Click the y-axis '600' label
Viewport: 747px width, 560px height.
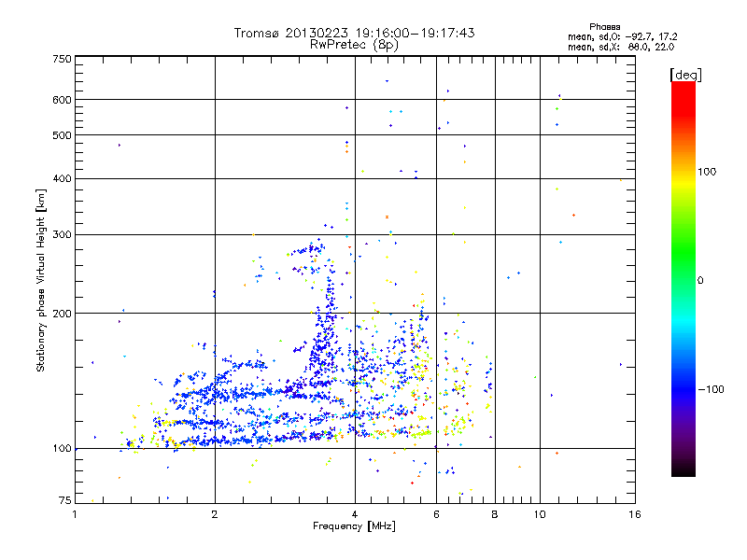[x=63, y=100]
